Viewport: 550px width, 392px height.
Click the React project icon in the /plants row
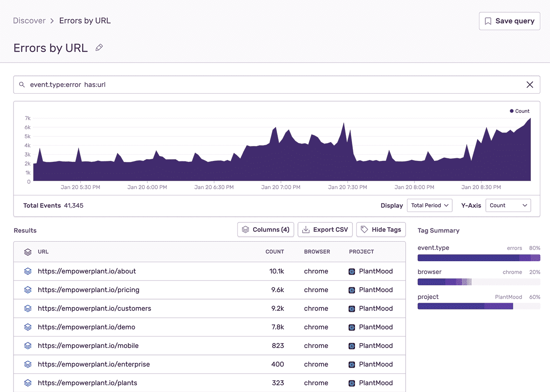[x=352, y=383]
